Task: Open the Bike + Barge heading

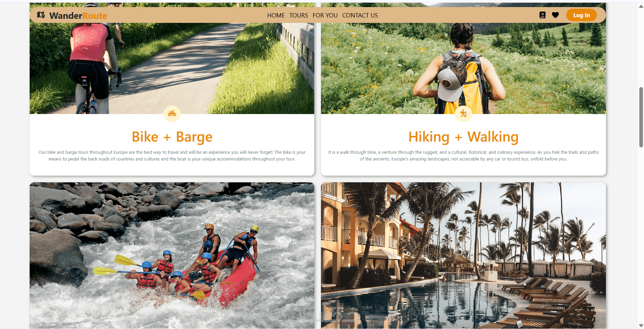Action: tap(172, 137)
